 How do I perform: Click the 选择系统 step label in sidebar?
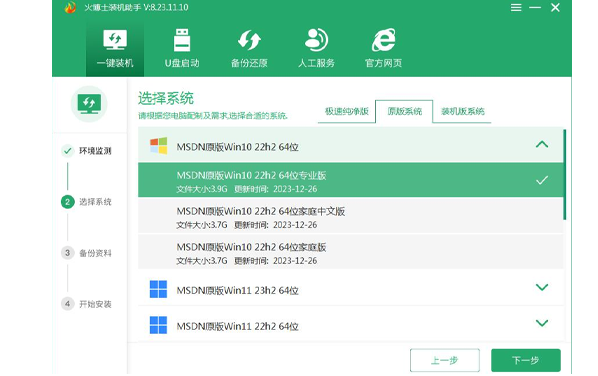(x=95, y=202)
